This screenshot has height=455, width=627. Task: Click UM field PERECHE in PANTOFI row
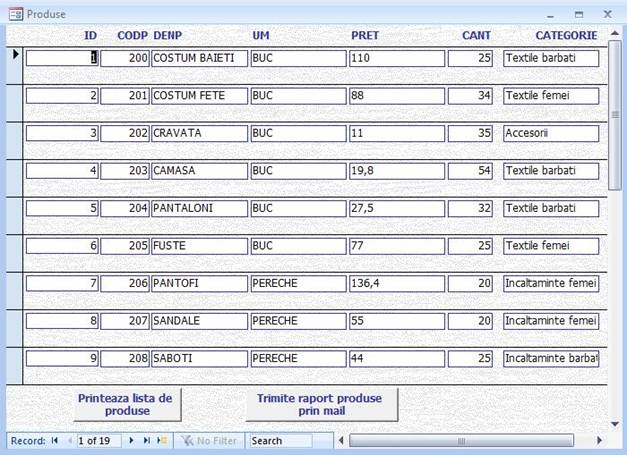pyautogui.click(x=298, y=284)
